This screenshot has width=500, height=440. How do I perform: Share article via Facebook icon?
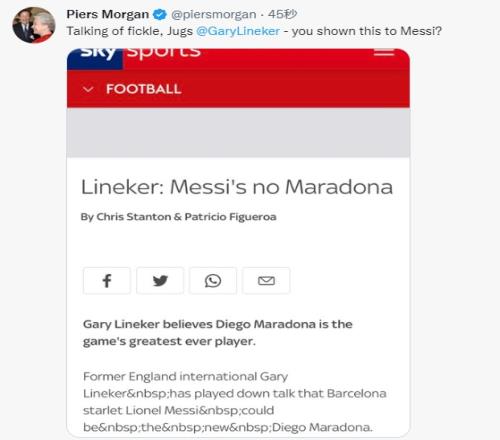coord(107,281)
